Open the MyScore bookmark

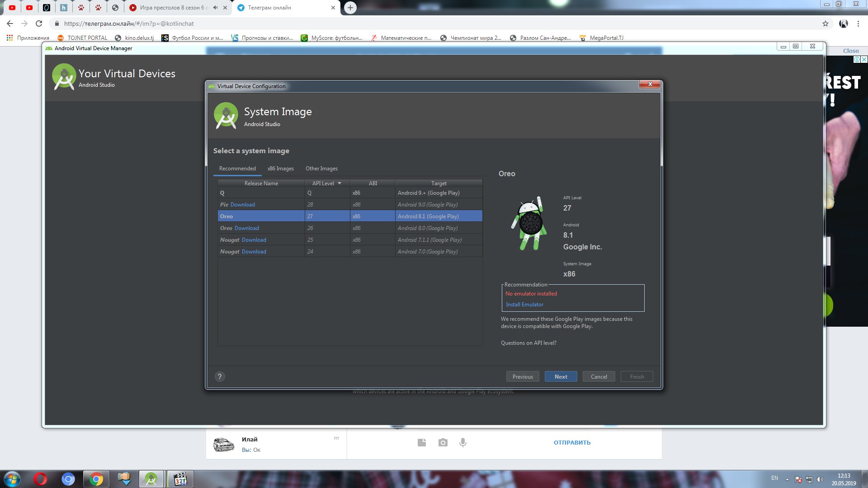coord(332,38)
